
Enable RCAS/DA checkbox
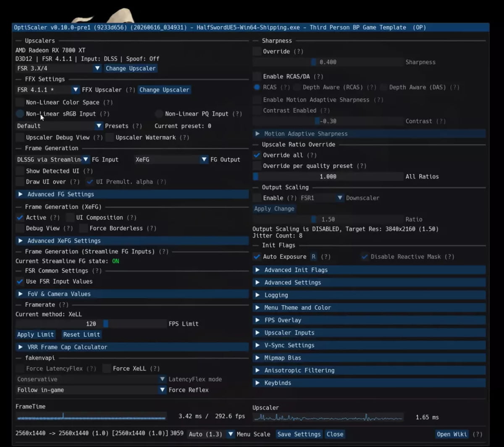pyautogui.click(x=257, y=76)
